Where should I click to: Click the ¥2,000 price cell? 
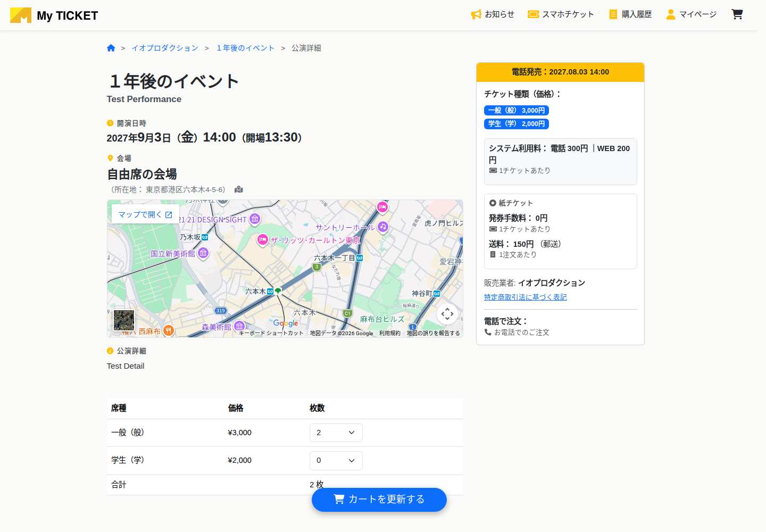[240, 460]
